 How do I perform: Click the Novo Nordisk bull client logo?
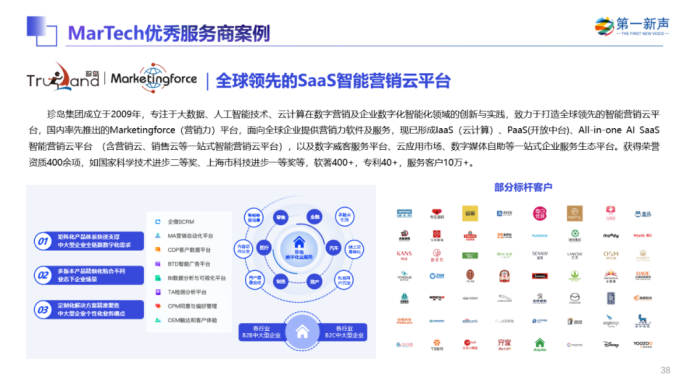643,321
